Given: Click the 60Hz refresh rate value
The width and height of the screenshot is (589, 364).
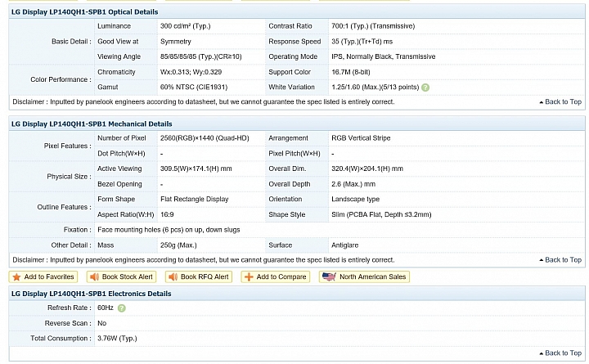Looking at the screenshot, I should click(x=106, y=308).
